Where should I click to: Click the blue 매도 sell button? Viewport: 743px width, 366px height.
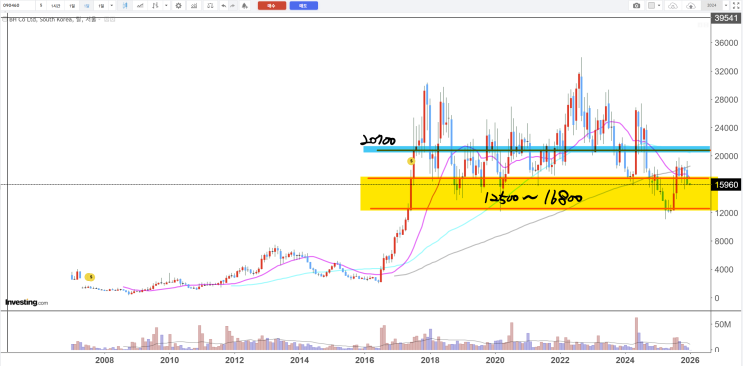[304, 6]
